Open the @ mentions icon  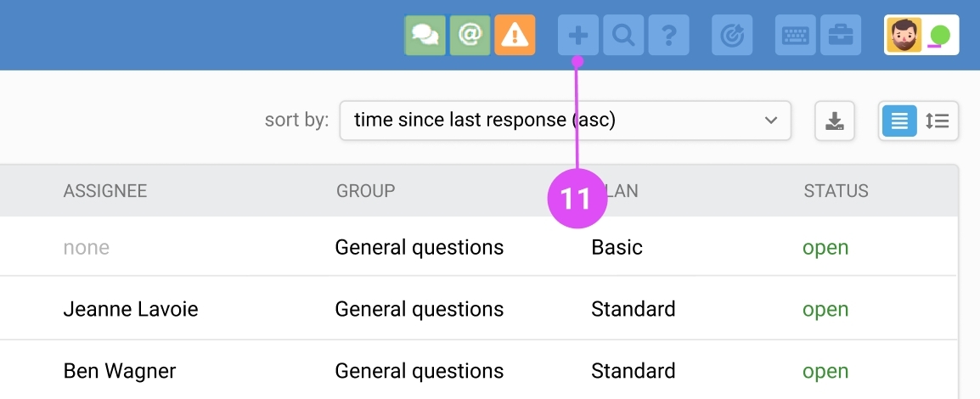click(x=470, y=35)
